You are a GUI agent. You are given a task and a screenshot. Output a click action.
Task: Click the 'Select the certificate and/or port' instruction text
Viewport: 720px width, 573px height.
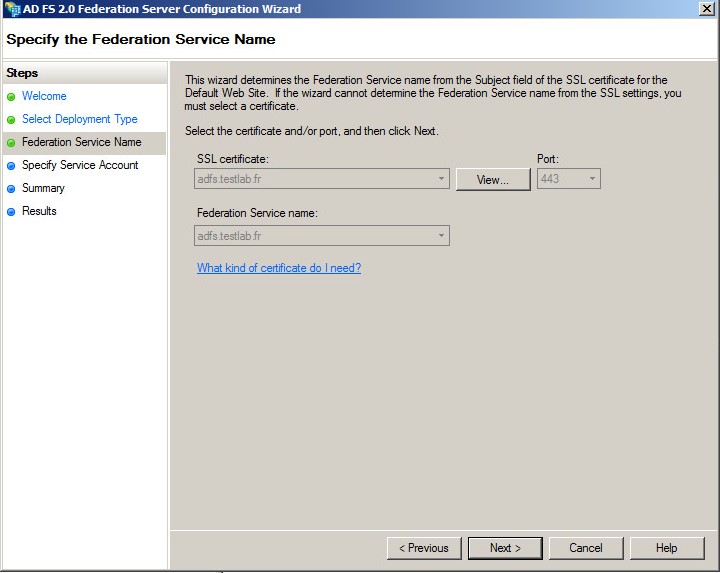(312, 131)
